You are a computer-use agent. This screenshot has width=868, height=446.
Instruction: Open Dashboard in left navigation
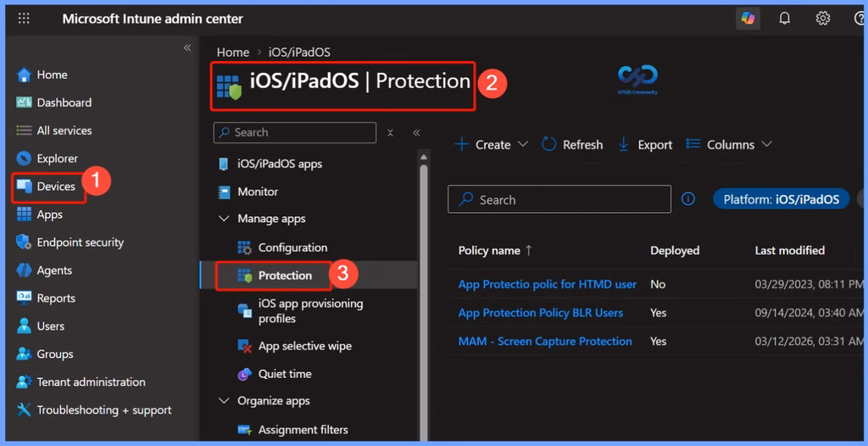tap(64, 103)
